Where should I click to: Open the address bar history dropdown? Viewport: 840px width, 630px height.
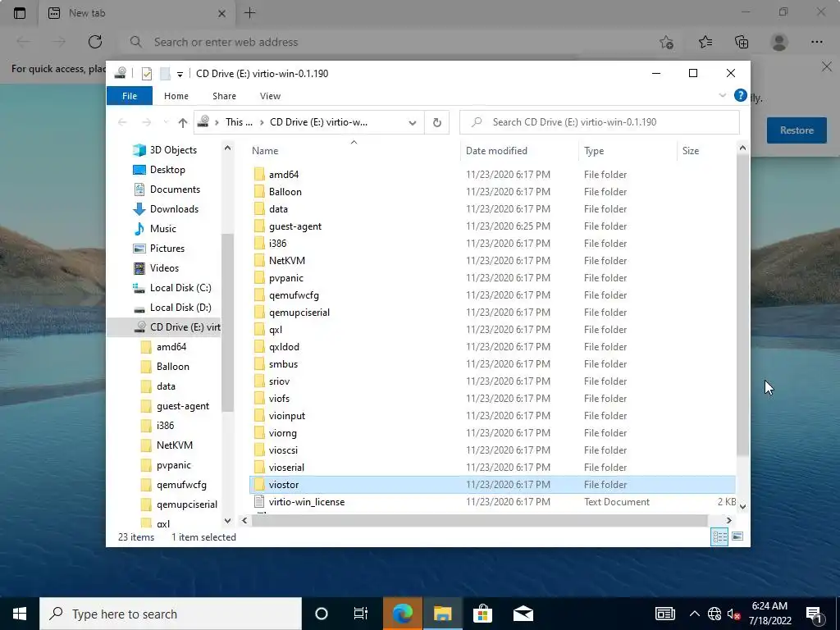412,123
